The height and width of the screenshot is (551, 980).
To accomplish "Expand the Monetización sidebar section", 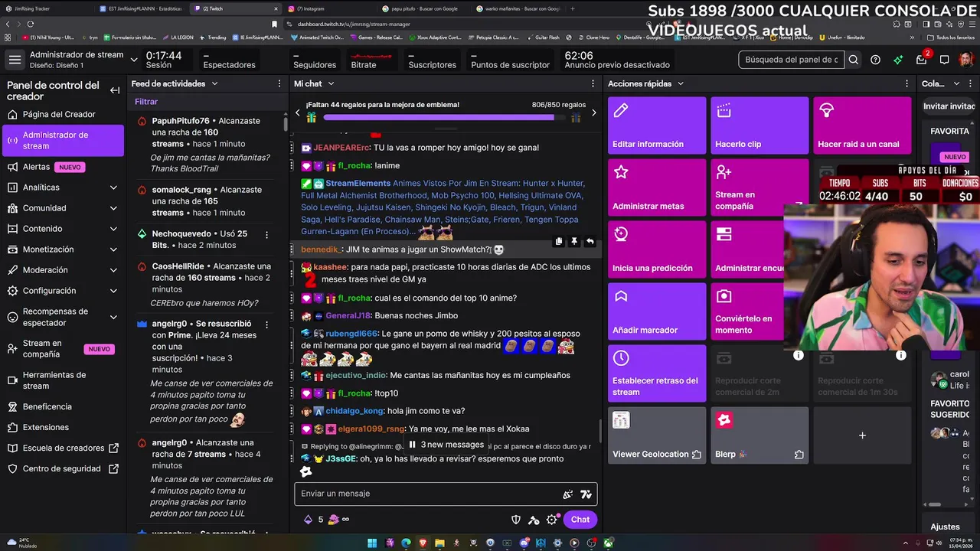I will 113,249.
